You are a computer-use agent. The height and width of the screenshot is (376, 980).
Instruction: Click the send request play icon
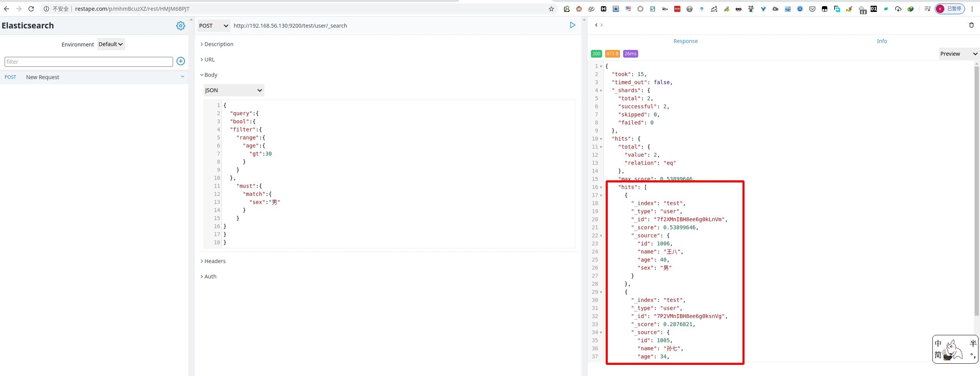[572, 25]
